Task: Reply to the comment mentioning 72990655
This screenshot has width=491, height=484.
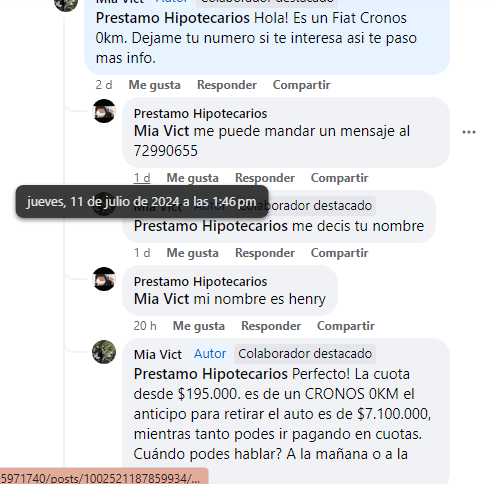Action: click(265, 178)
